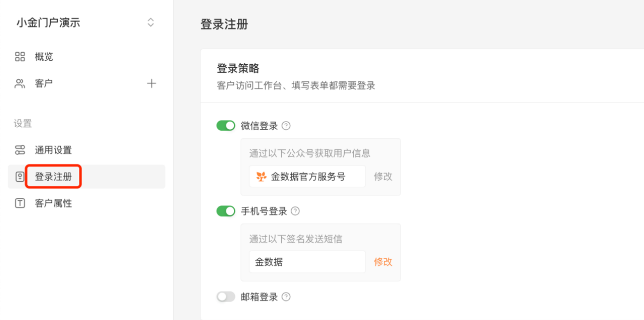The width and height of the screenshot is (644, 320).
Task: Click the 通用设置 toggle-style icon
Action: click(x=20, y=150)
